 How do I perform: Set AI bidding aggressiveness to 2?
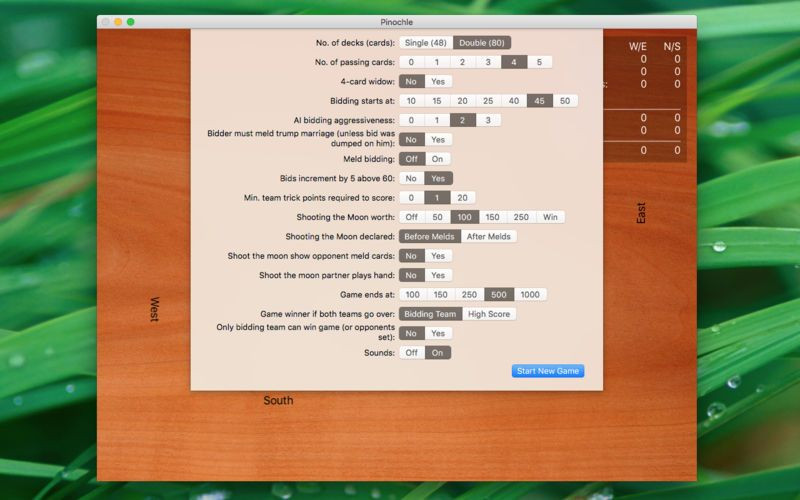(462, 120)
